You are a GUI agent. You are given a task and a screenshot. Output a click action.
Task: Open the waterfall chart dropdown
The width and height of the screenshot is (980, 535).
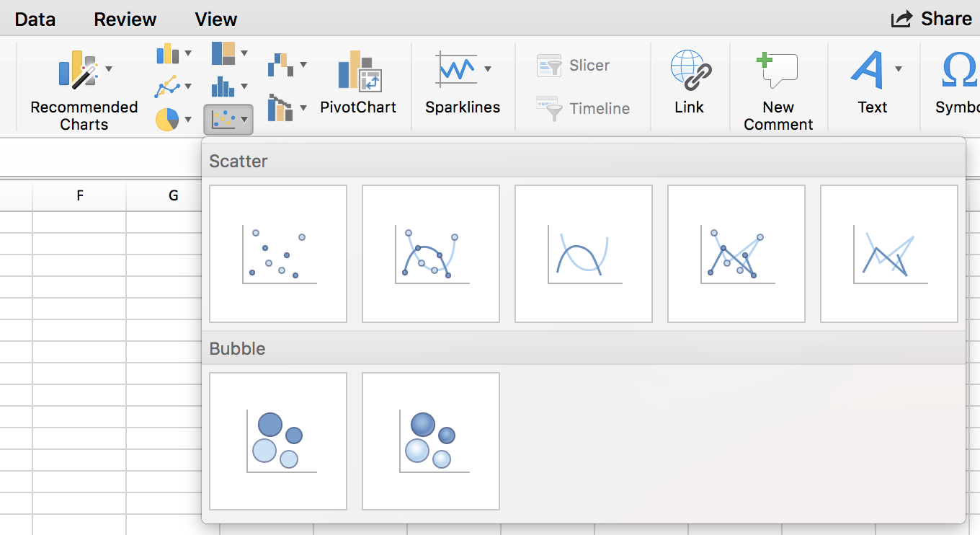tap(303, 65)
